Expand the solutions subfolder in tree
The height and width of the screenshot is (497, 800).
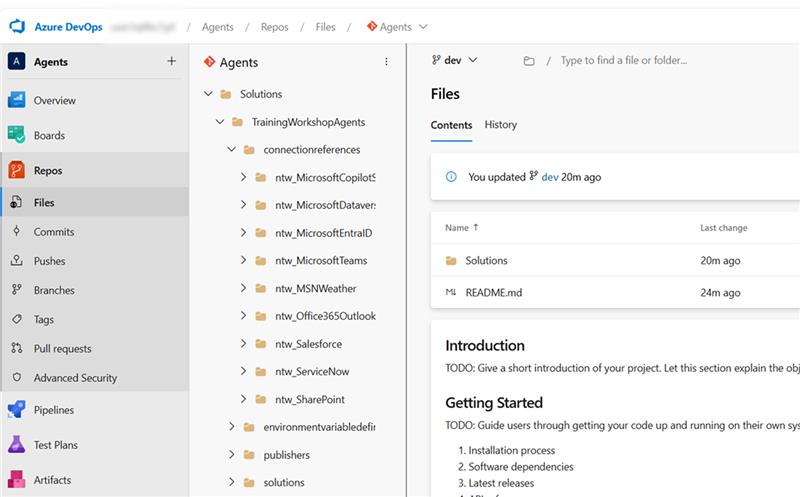(232, 482)
